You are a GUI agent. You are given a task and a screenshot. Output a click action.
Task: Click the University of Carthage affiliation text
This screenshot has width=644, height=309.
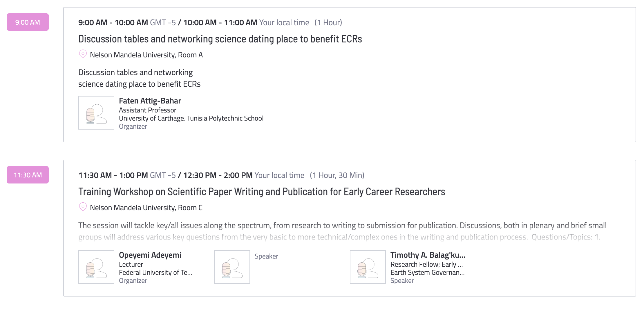click(191, 118)
